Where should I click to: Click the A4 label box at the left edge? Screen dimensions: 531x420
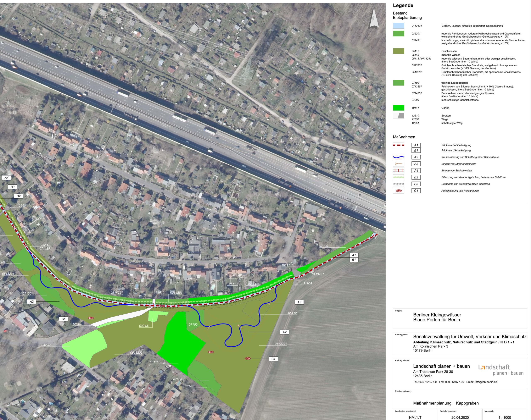[7, 178]
